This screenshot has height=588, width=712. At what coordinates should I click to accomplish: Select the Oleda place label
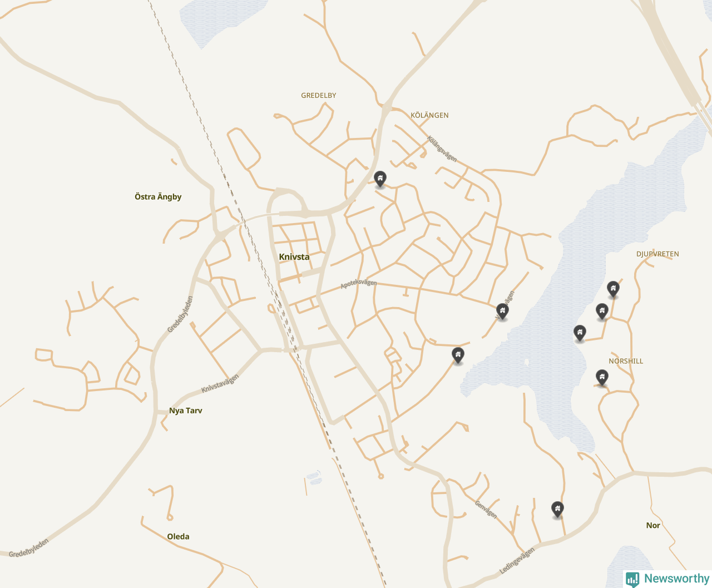(x=179, y=537)
